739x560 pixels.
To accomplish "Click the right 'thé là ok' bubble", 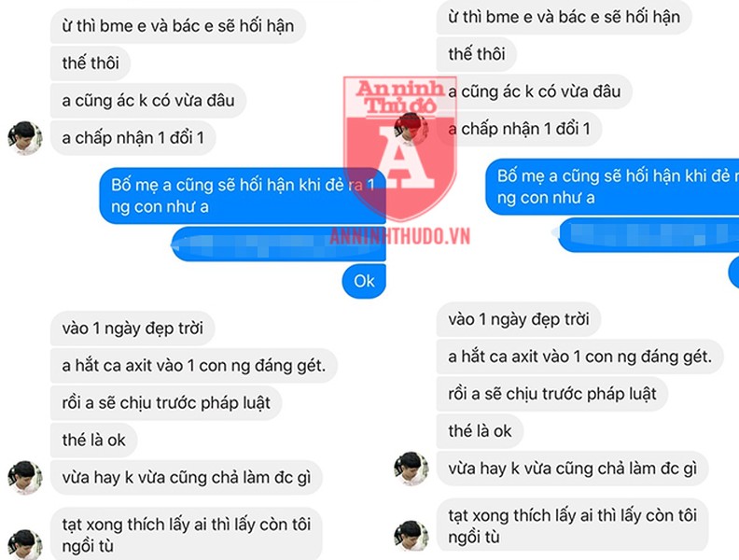I will click(480, 431).
